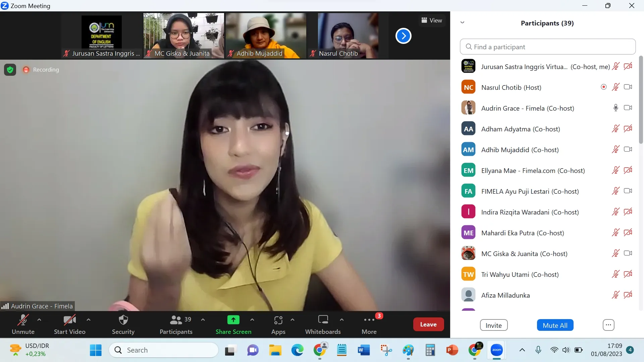Open PowerPoint from the taskbar
This screenshot has width=644, height=362.
click(452, 350)
